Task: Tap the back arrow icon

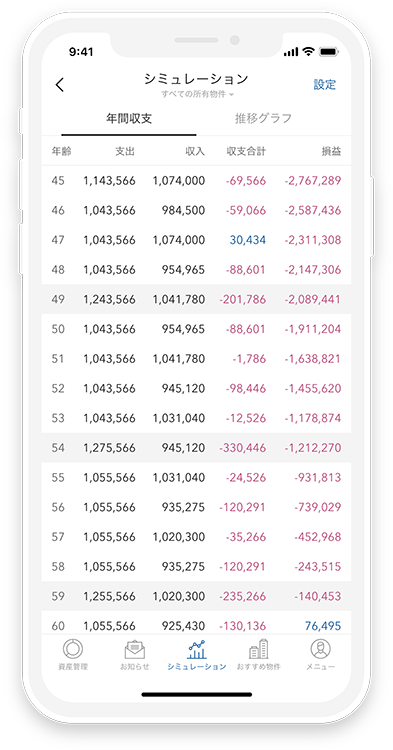Action: tap(59, 85)
